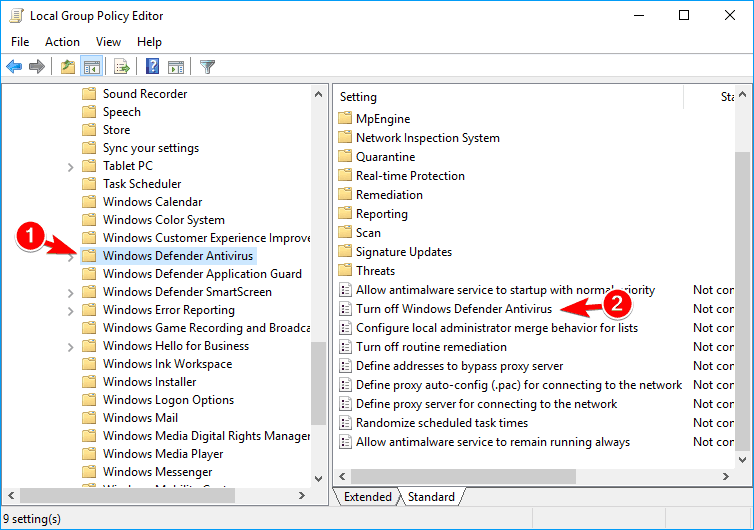Select Task Scheduler in the tree
This screenshot has width=754, height=530.
tap(142, 184)
